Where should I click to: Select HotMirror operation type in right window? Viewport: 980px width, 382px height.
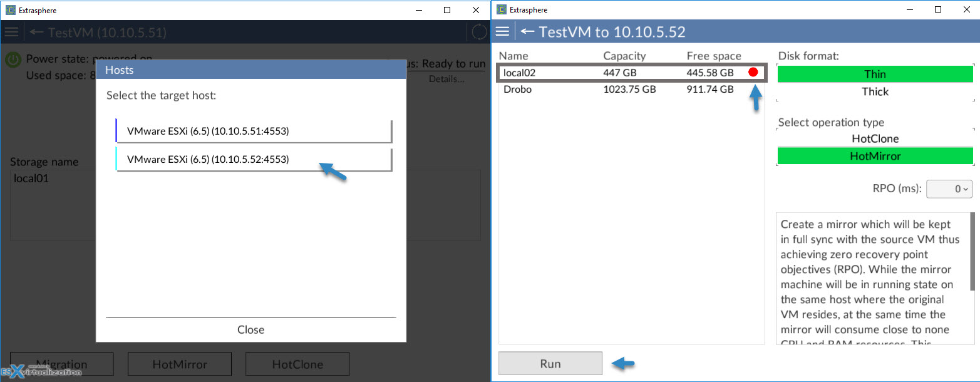coord(875,156)
